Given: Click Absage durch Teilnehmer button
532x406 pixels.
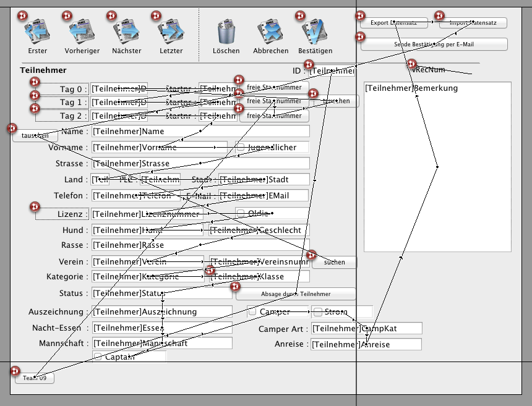Looking at the screenshot, I should pos(296,294).
